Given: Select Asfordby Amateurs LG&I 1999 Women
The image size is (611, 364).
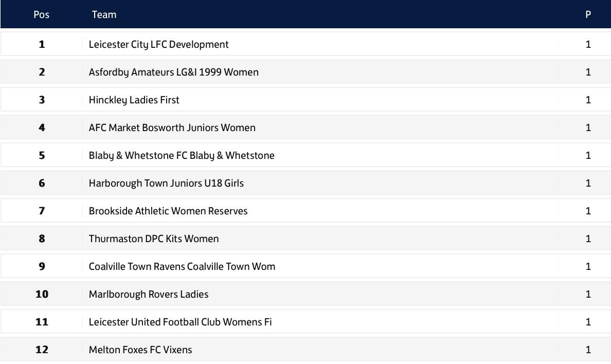Looking at the screenshot, I should click(x=173, y=72).
